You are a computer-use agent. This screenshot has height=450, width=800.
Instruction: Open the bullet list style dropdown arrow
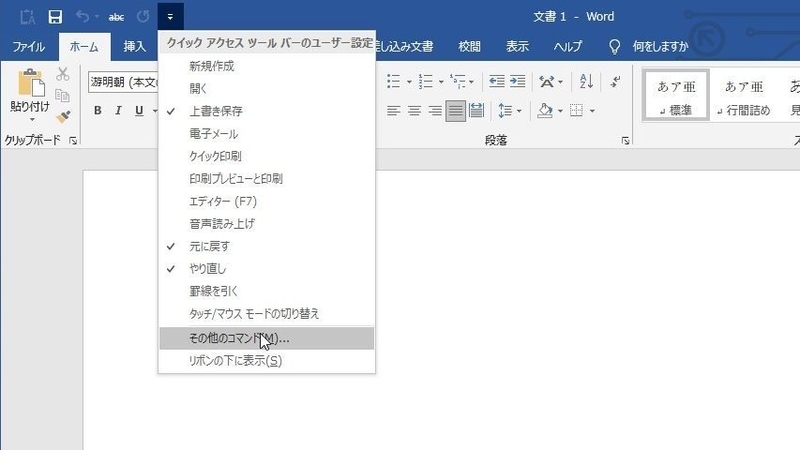409,82
